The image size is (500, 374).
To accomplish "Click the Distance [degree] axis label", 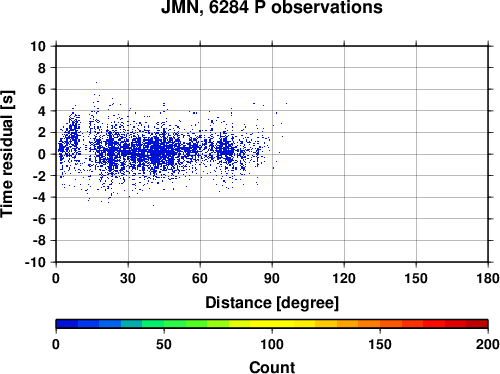I will 272,303.
